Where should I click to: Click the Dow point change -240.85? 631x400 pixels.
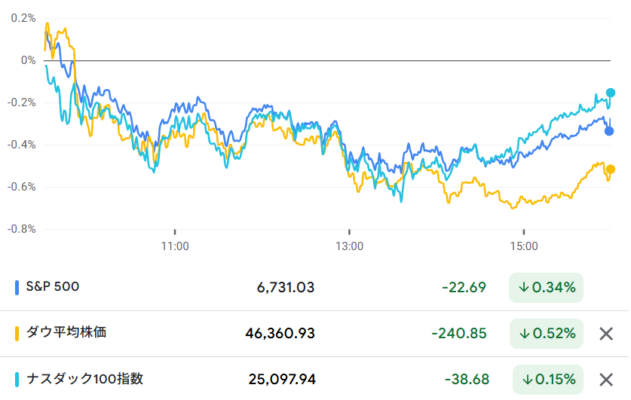pyautogui.click(x=459, y=334)
